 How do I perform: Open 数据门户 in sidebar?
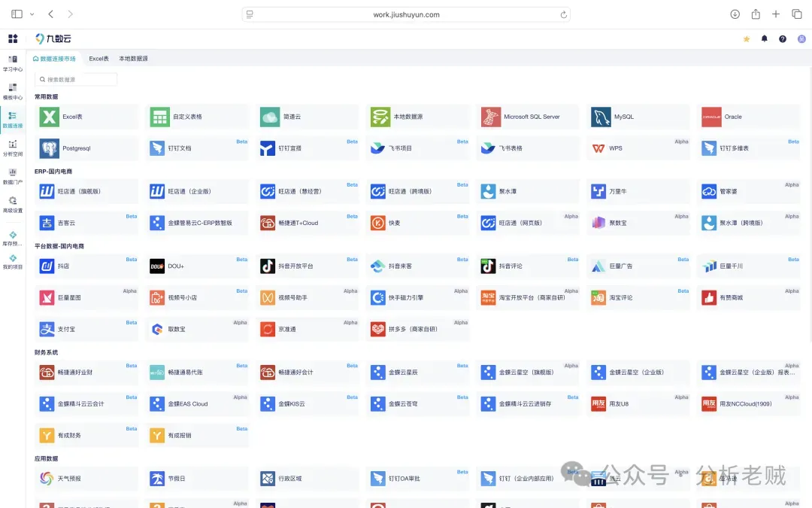pos(13,176)
